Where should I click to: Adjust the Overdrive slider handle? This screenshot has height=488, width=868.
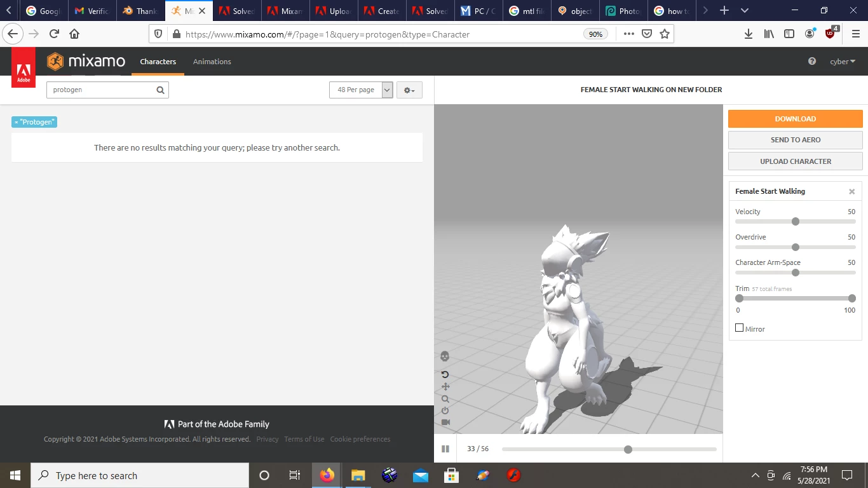pyautogui.click(x=796, y=247)
